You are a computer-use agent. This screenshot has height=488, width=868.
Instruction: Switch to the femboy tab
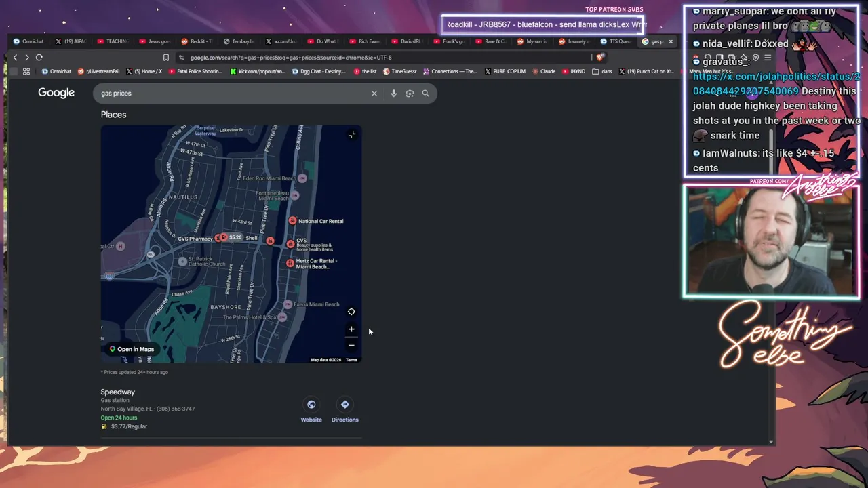tap(239, 41)
